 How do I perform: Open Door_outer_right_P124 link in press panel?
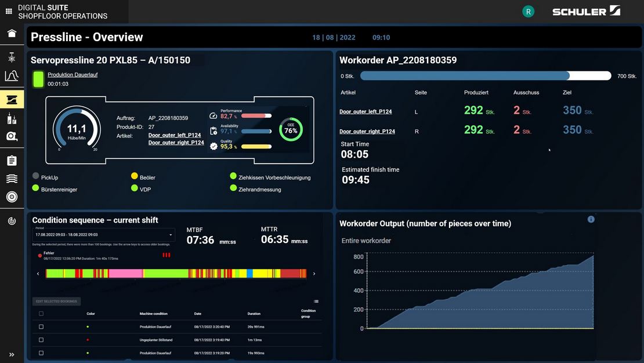coord(176,143)
